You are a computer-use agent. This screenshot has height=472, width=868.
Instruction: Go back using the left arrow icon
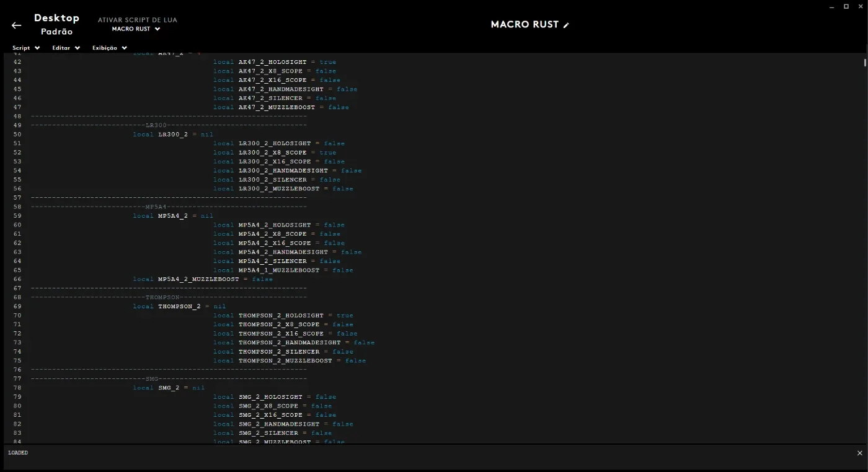(x=17, y=25)
